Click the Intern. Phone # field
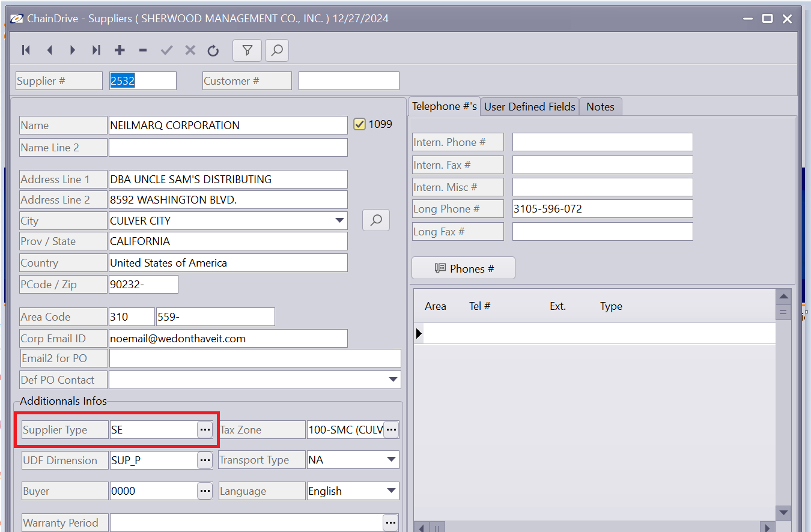This screenshot has width=811, height=532. pyautogui.click(x=603, y=142)
